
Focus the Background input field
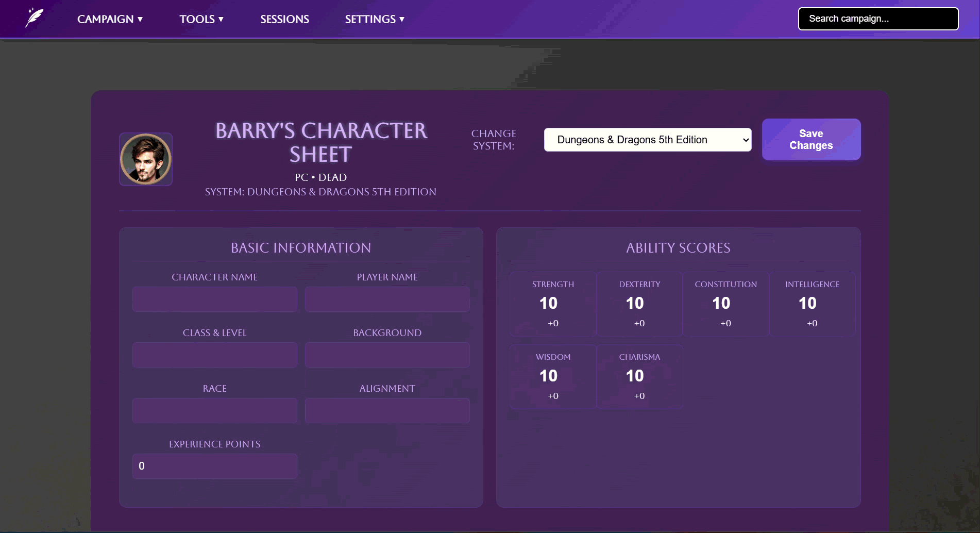(x=387, y=355)
